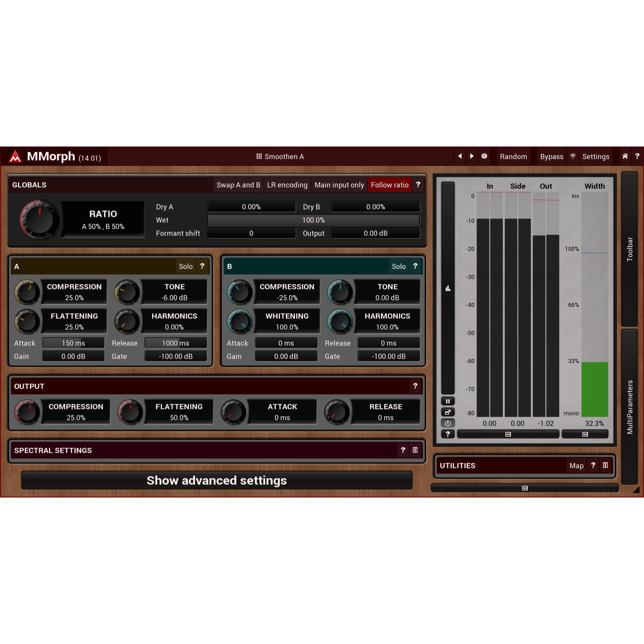Open the Smoothen A preset selector

pyautogui.click(x=280, y=156)
